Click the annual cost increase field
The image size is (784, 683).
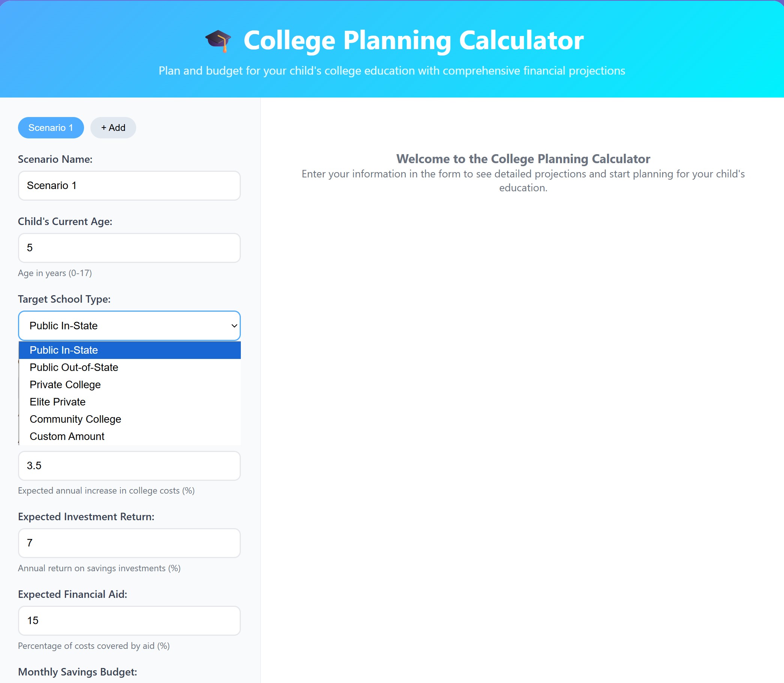pyautogui.click(x=129, y=465)
